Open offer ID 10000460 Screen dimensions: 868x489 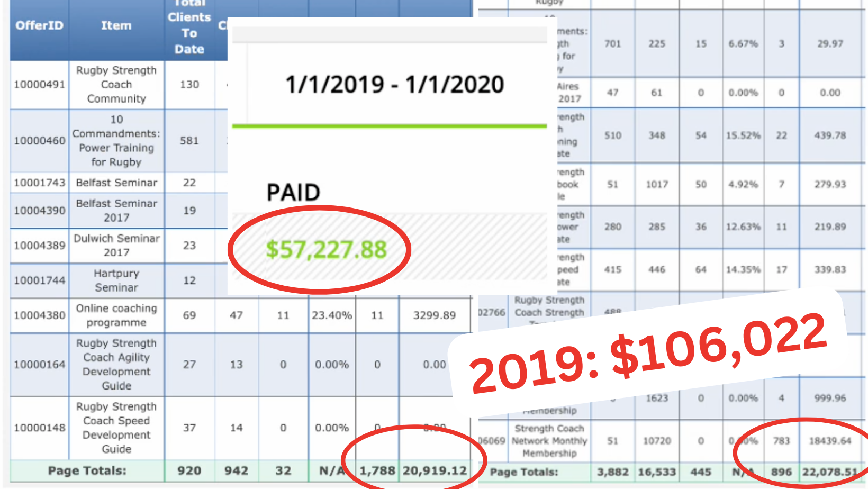click(x=40, y=141)
